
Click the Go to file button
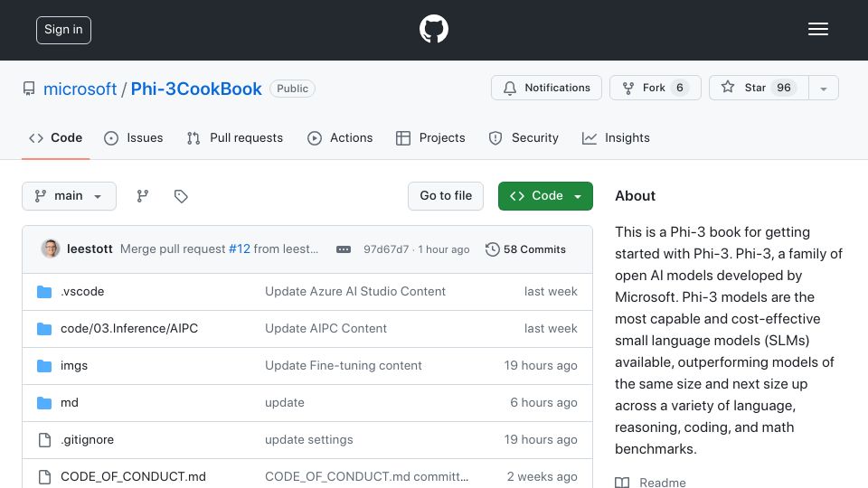(446, 196)
